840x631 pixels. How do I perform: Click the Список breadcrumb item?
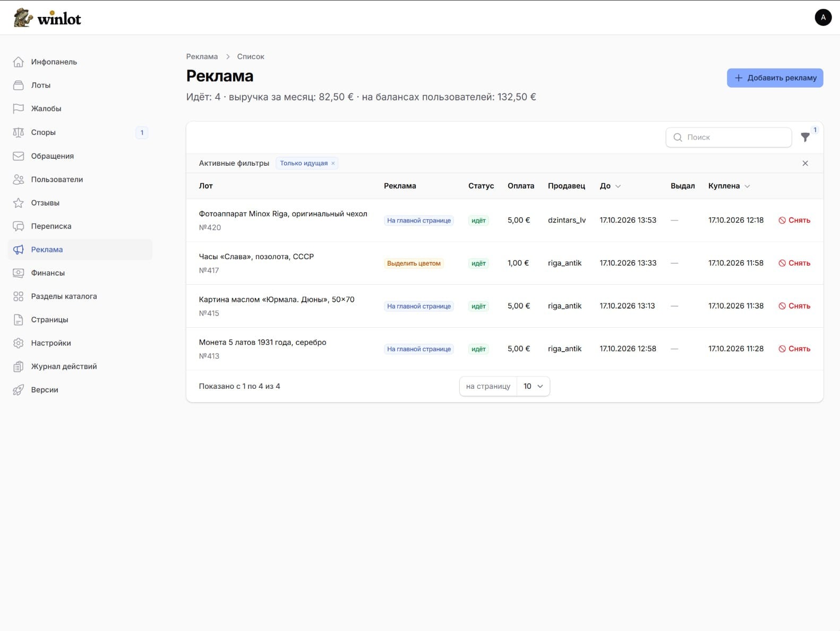251,56
